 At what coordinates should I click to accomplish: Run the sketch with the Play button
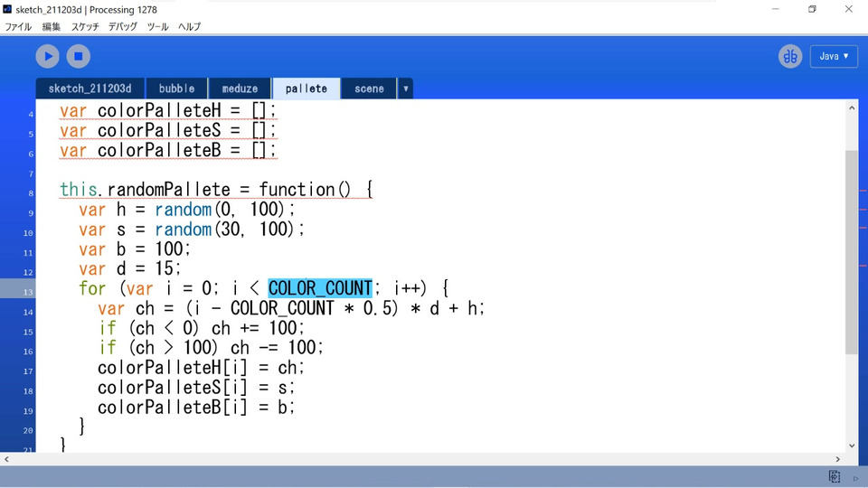pos(48,56)
